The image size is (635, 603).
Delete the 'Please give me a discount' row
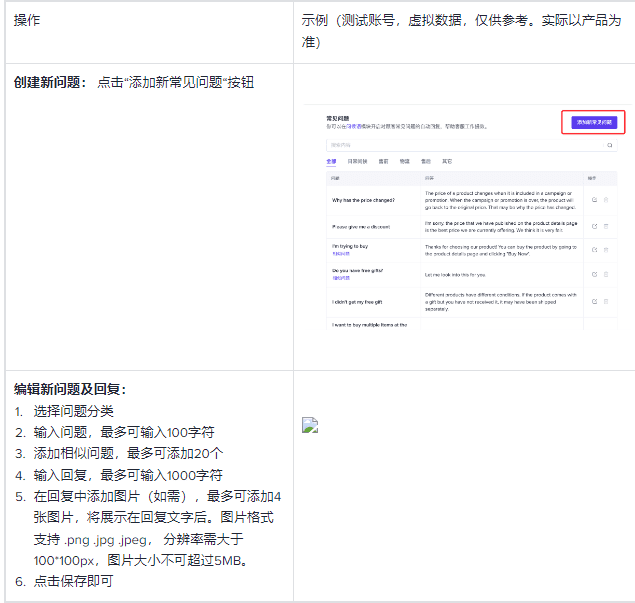point(606,226)
